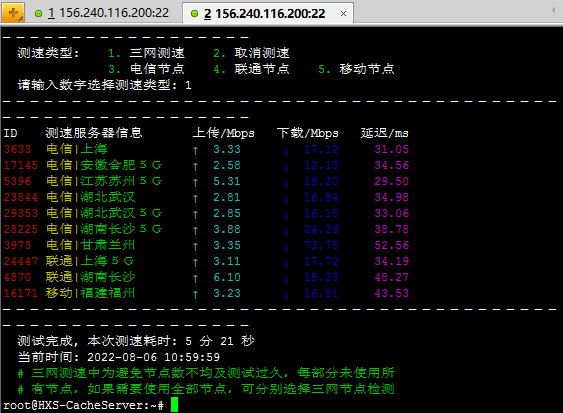Click download value 19.20
The height and width of the screenshot is (413, 563).
tap(321, 181)
